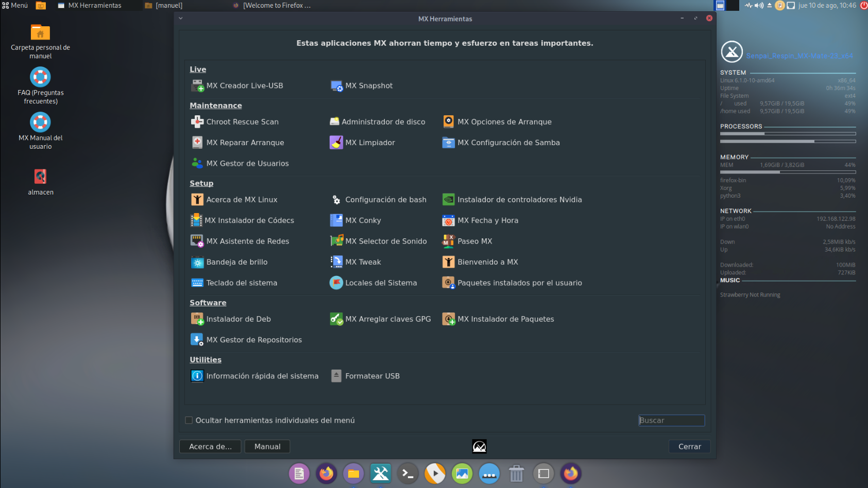
Task: Open Locales del Sistema
Action: [374, 283]
